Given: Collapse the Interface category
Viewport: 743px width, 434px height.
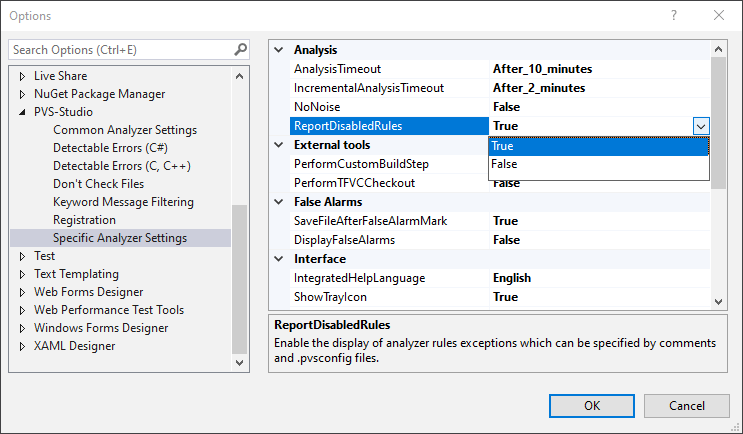Looking at the screenshot, I should 279,259.
